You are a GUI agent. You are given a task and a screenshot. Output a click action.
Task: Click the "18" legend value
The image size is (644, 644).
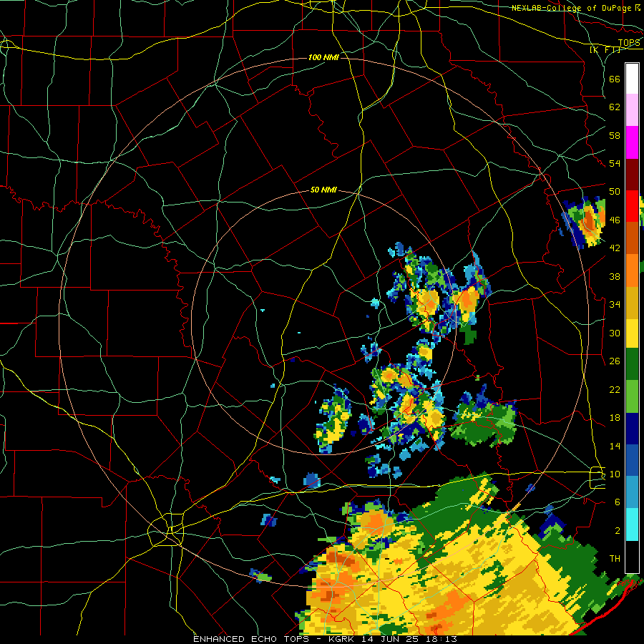coord(615,418)
